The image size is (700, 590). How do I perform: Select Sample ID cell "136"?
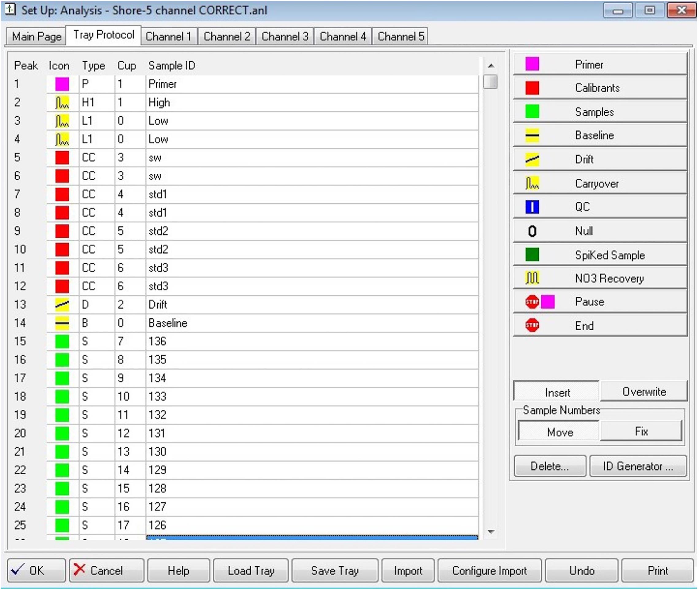click(312, 341)
